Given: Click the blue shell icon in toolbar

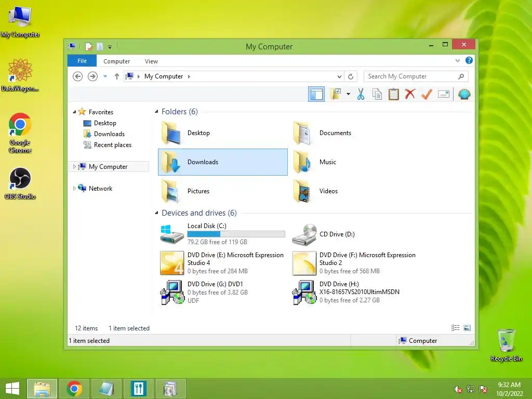Looking at the screenshot, I should [464, 94].
